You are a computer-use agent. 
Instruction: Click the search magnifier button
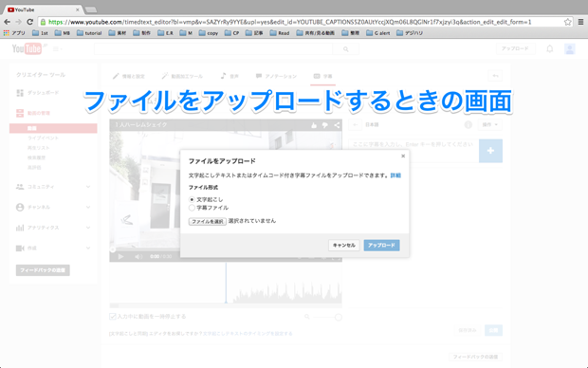click(346, 48)
